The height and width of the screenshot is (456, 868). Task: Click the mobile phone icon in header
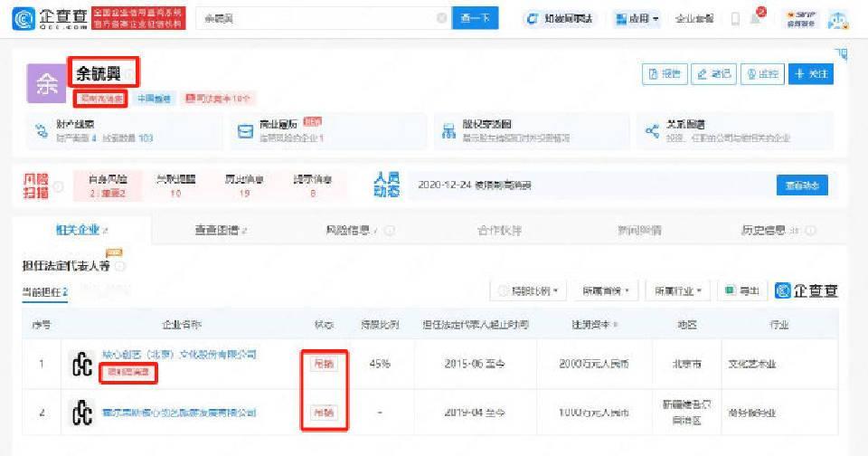(735, 19)
